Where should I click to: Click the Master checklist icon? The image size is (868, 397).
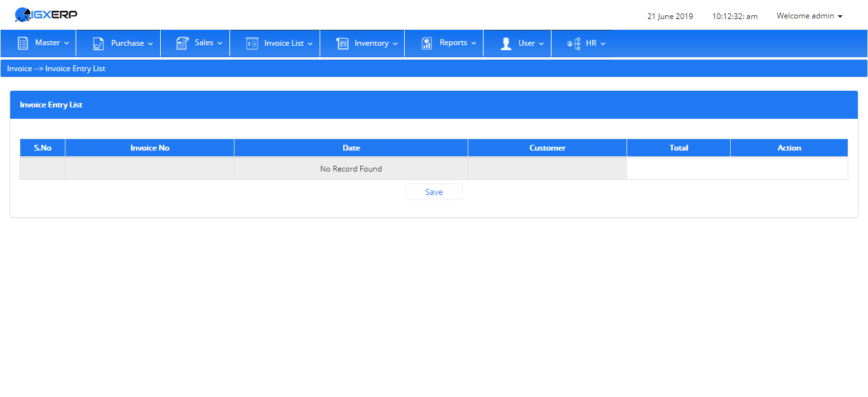(x=23, y=43)
